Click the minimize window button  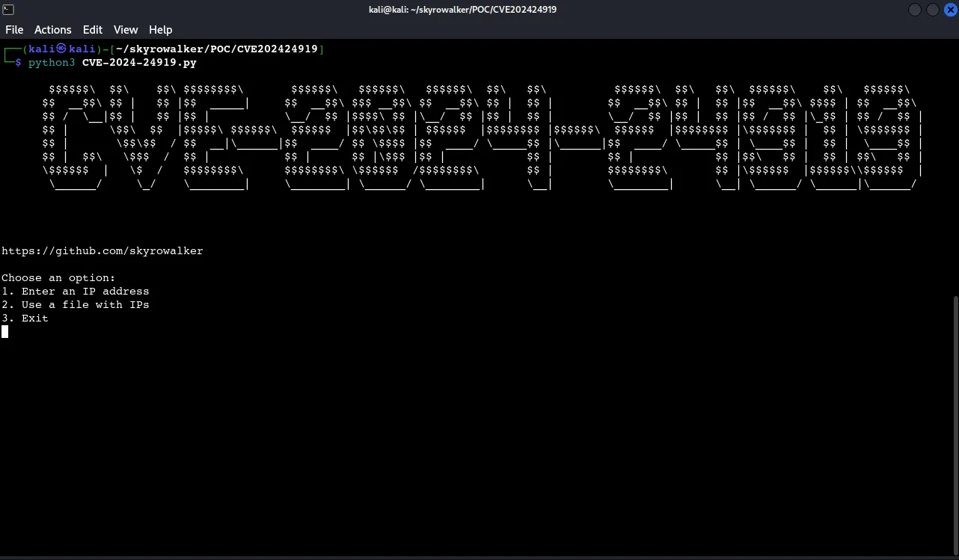tap(915, 9)
